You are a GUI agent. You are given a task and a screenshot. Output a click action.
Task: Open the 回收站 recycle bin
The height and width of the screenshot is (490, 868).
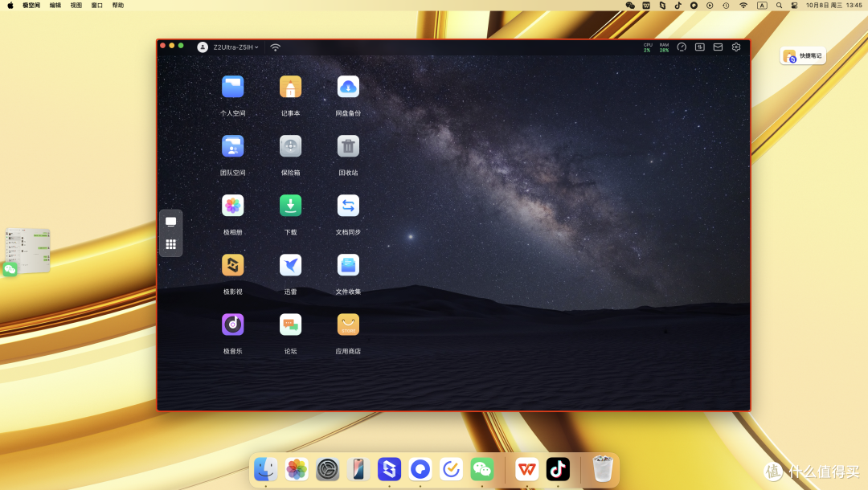click(x=348, y=146)
